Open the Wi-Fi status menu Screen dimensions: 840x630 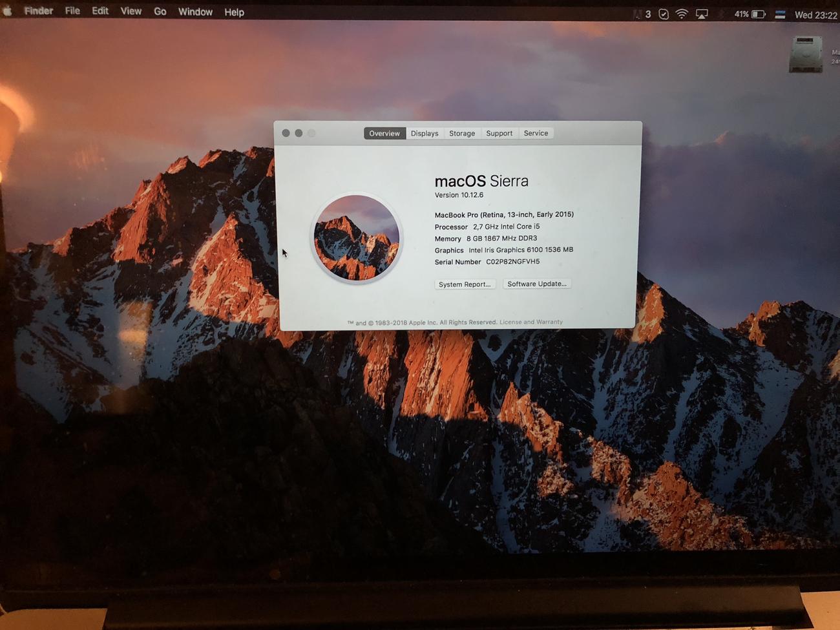682,14
